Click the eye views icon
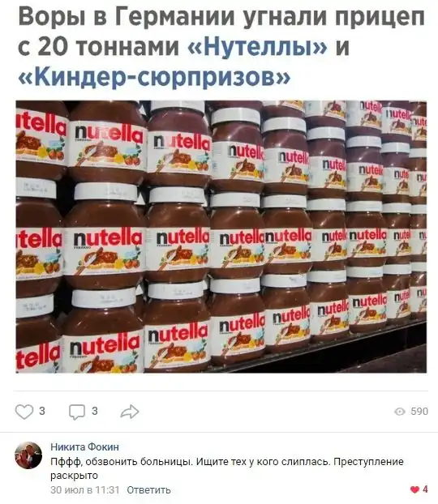 tap(400, 412)
